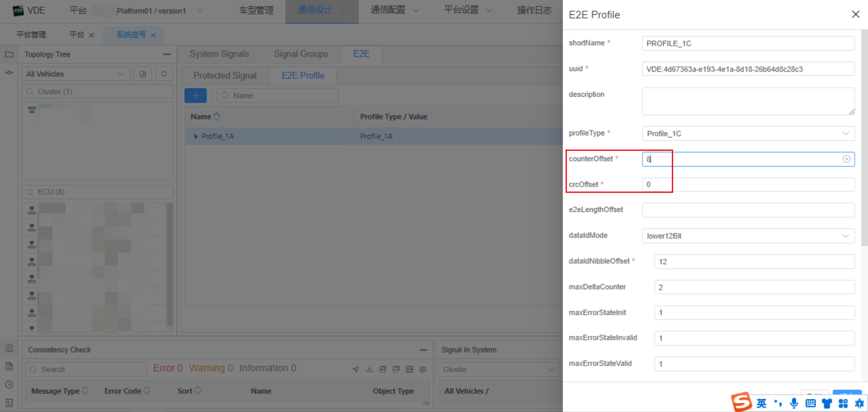Image resolution: width=868 pixels, height=412 pixels.
Task: Open the clock history icon in left sidebar
Action: 9,384
